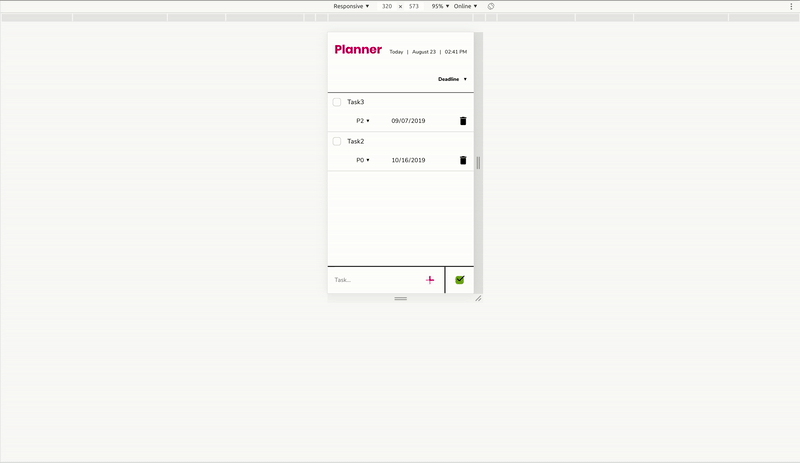Click the green checkmark completed-tasks icon
Image resolution: width=800 pixels, height=463 pixels.
(460, 280)
